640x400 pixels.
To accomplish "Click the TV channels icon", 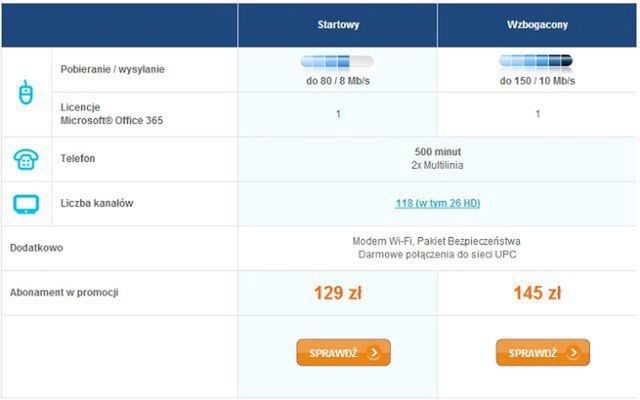I will [26, 204].
